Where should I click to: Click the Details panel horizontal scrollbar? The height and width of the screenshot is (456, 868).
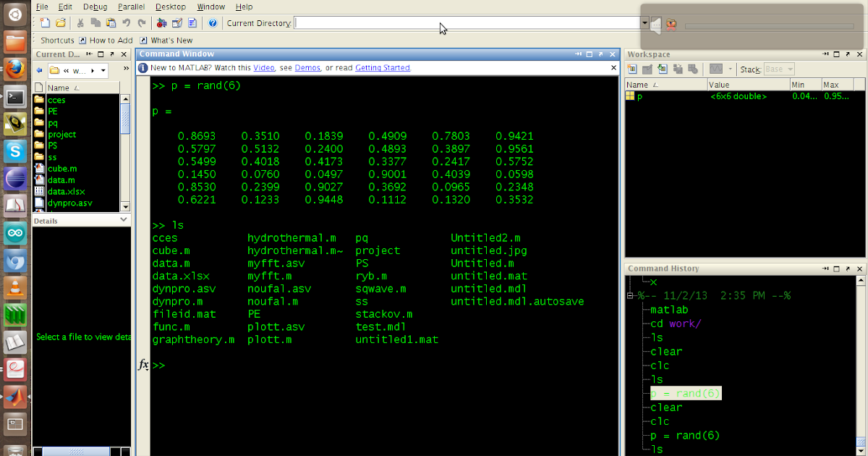82,451
